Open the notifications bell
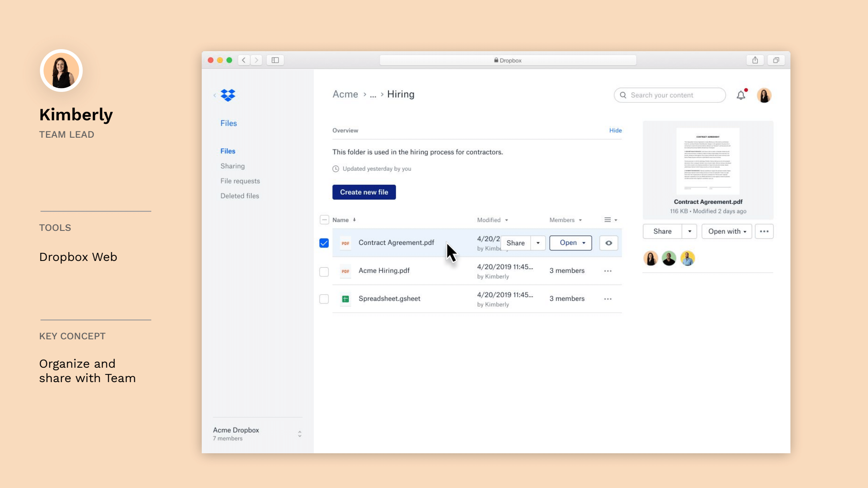Screen dimensions: 868x488 (741, 95)
